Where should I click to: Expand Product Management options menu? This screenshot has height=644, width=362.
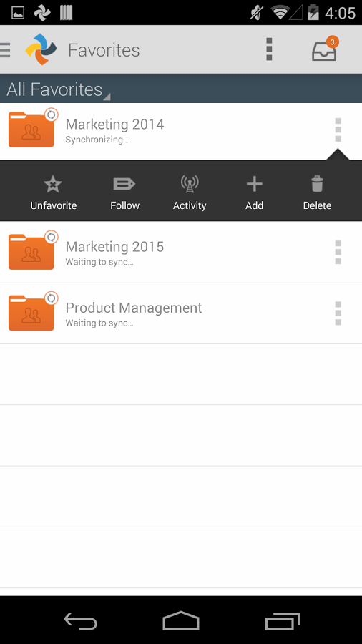[338, 313]
